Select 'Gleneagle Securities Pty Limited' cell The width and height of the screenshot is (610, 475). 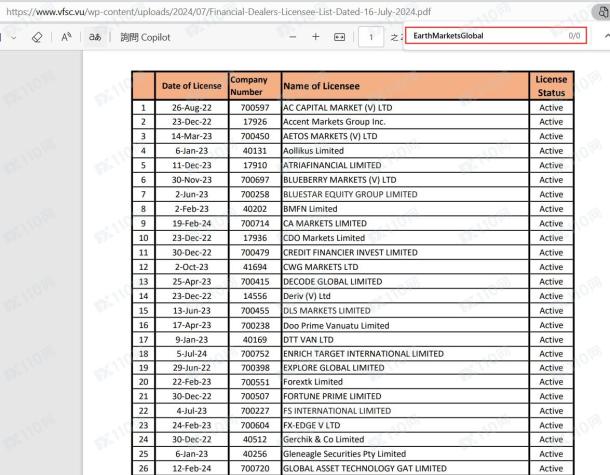point(405,454)
